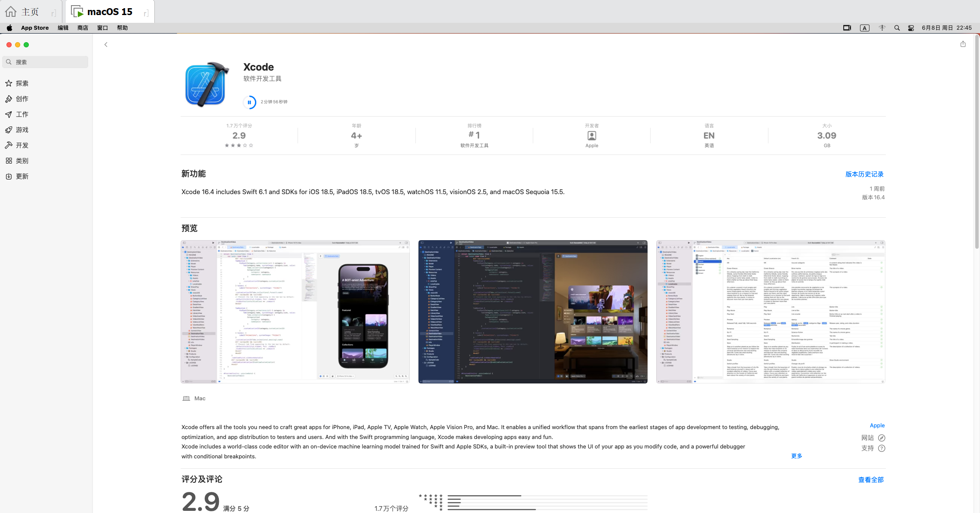Open the 创作 section in the sidebar
Viewport: 980px width, 513px height.
coord(22,99)
